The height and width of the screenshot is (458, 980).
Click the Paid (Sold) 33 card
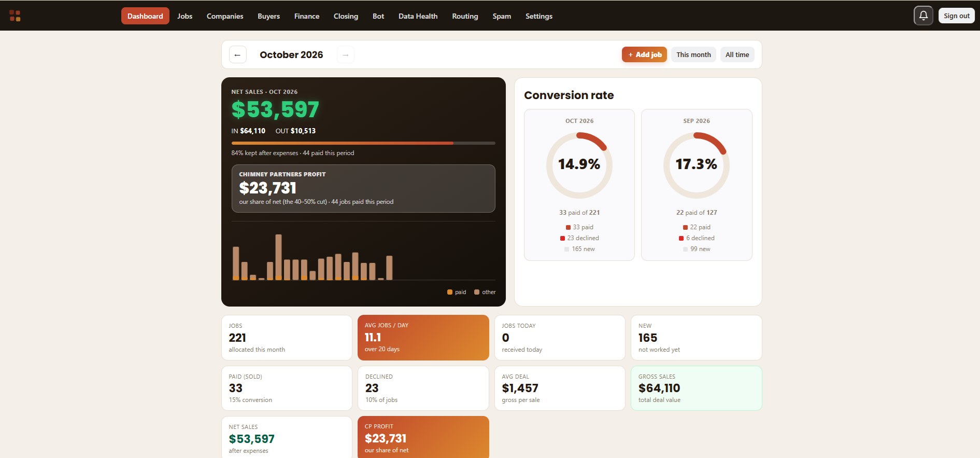coord(287,388)
